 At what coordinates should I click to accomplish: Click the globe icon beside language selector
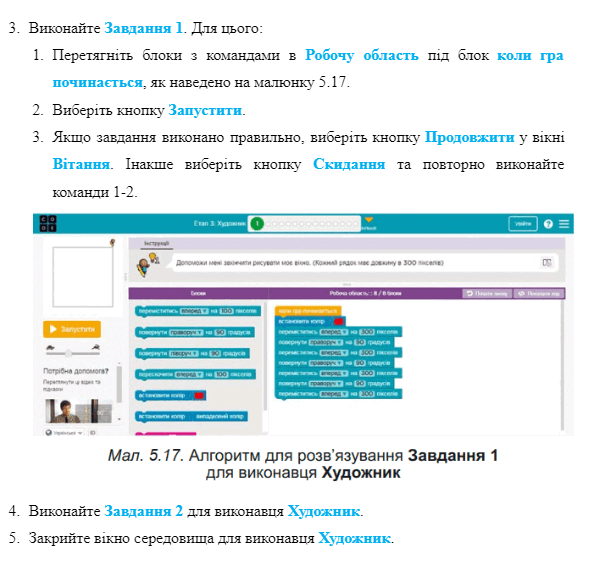pos(49,433)
